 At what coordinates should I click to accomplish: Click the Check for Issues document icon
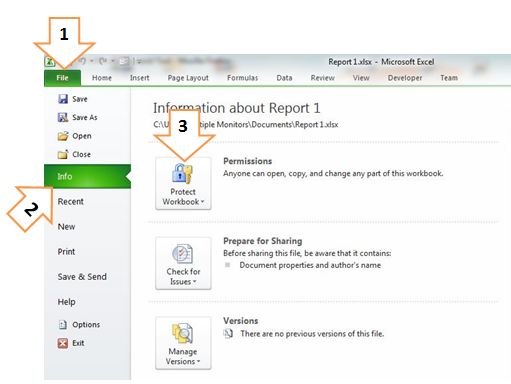(x=183, y=254)
